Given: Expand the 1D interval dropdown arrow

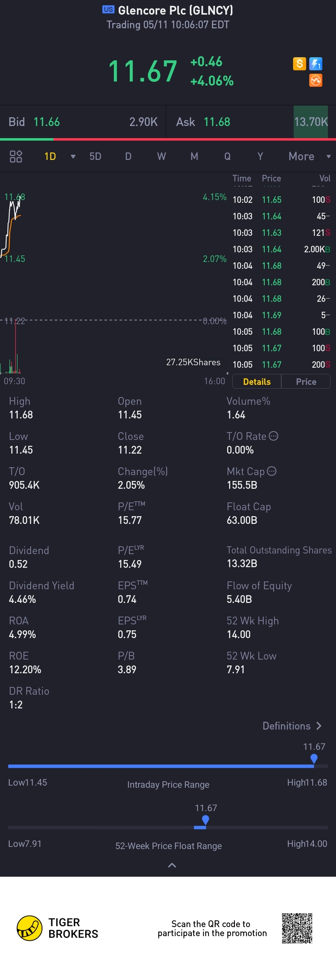Looking at the screenshot, I should coord(73,156).
